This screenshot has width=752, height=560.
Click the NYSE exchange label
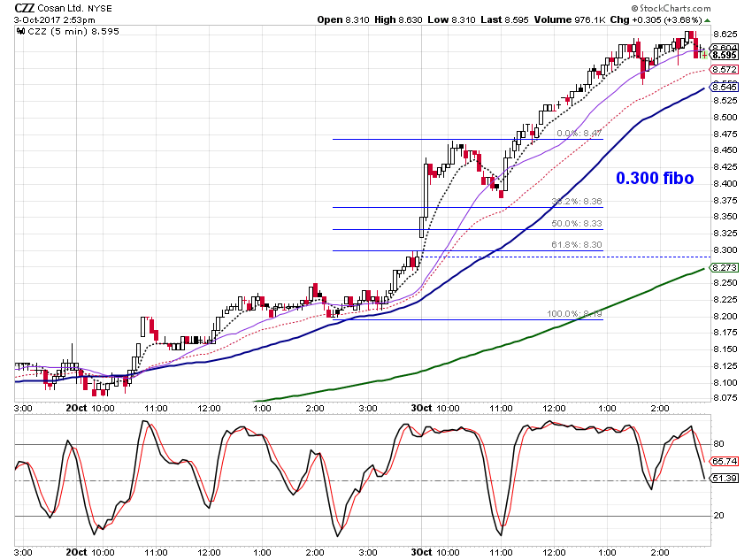(x=100, y=9)
